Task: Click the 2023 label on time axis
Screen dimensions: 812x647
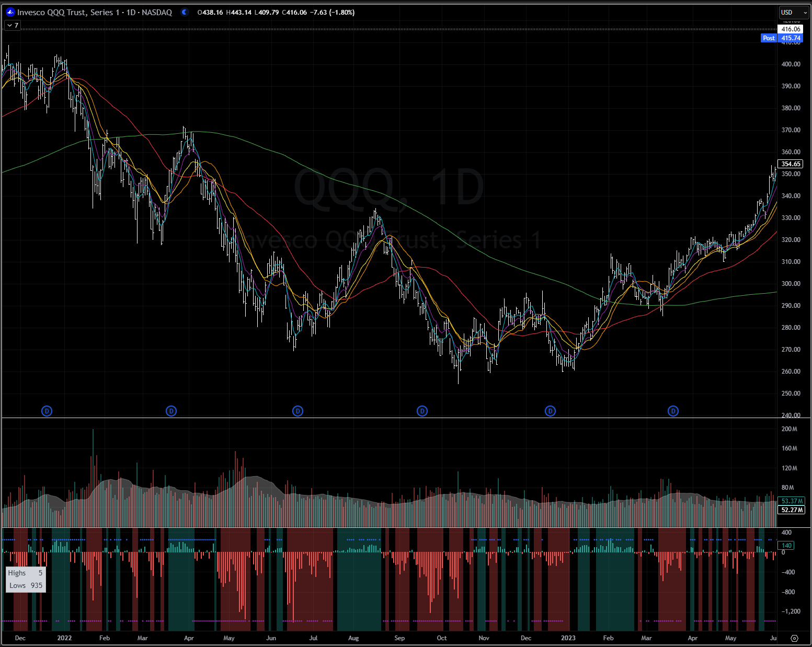Action: tap(568, 638)
